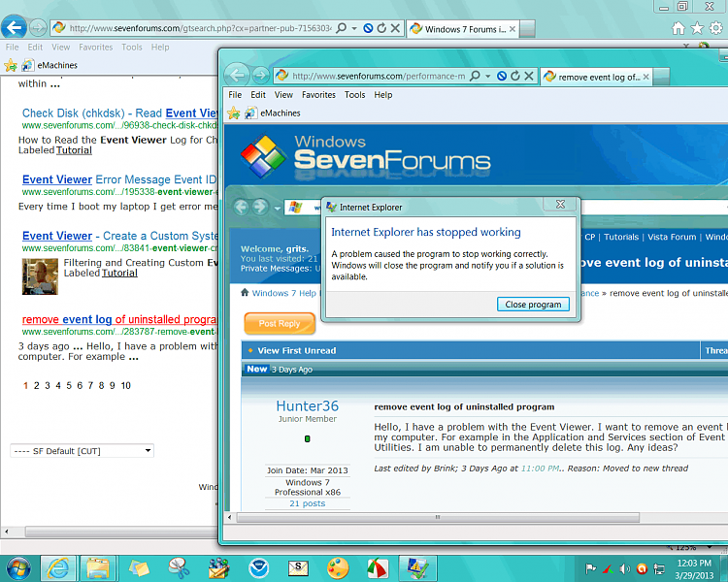Click refresh icon in front IE address bar
Screen dimensions: 728x582
tap(515, 76)
